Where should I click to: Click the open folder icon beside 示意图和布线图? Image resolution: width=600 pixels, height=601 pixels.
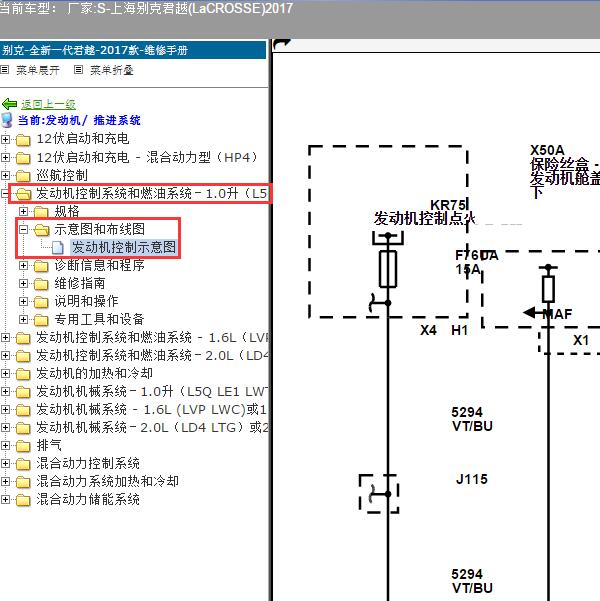(x=41, y=230)
